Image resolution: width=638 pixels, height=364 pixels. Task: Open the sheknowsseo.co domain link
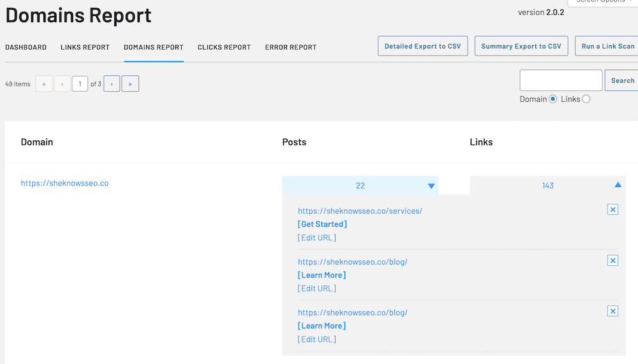[x=64, y=183]
